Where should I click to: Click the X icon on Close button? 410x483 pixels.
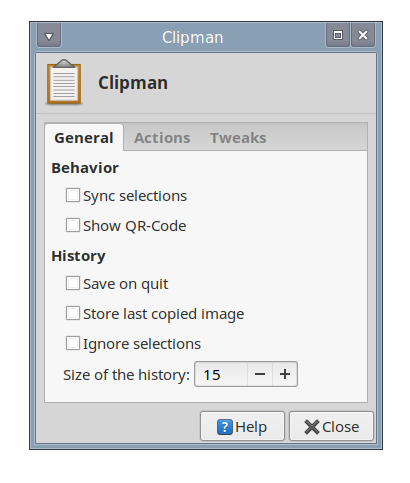click(312, 427)
